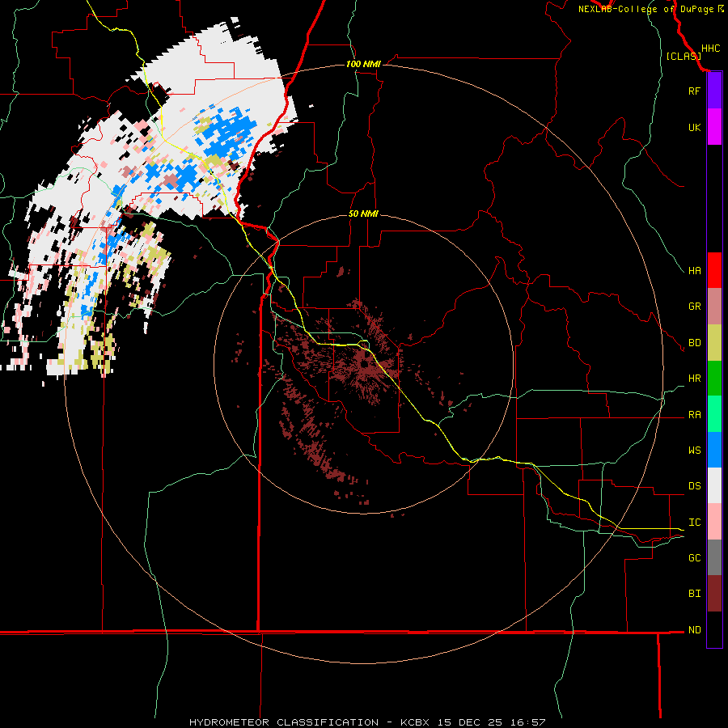Click the RF purple legend swatch
This screenshot has width=728, height=728.
(714, 91)
